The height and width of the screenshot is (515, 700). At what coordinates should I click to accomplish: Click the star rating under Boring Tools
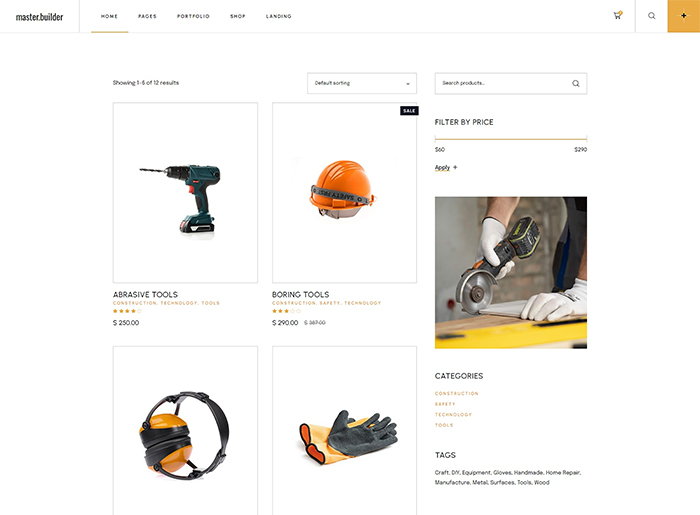[286, 311]
